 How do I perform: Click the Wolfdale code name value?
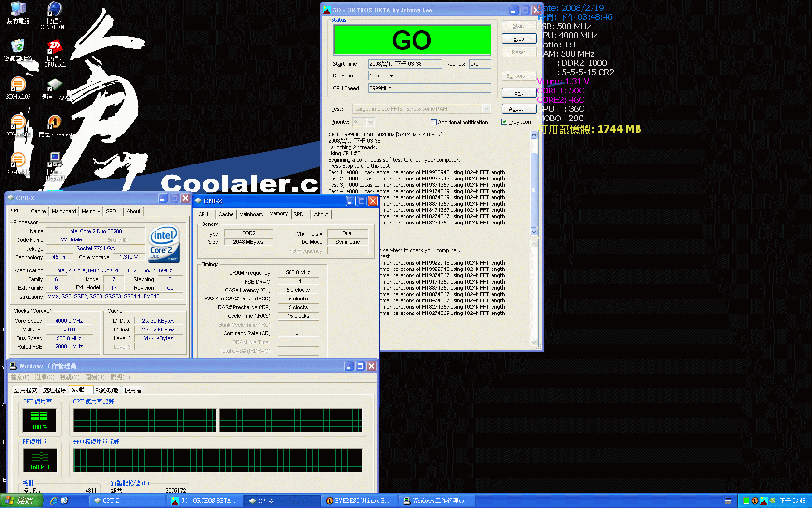72,240
